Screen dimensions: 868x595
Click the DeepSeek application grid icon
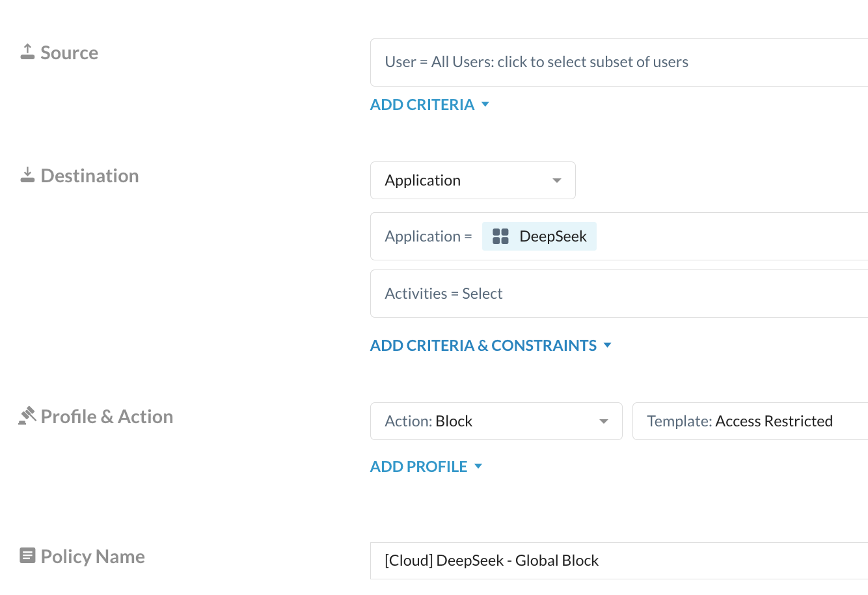pos(500,236)
